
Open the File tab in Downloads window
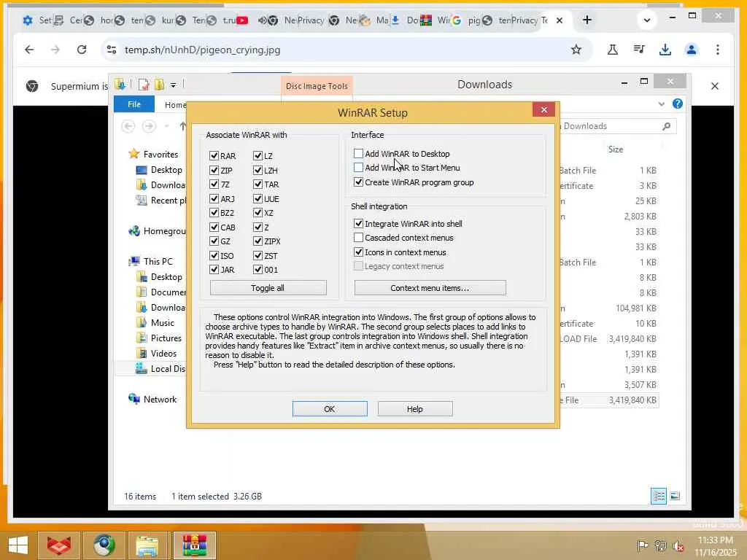click(134, 104)
